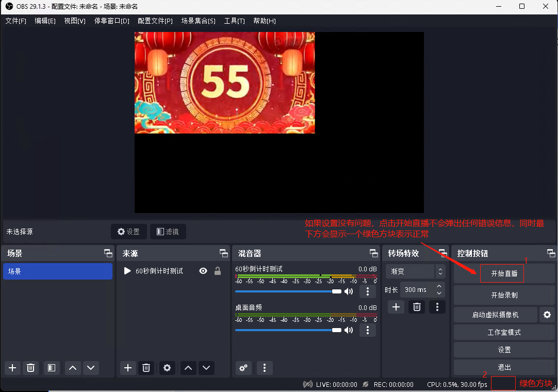The image size is (558, 392).
Task: Open source properties gear in Sources panel
Action: click(x=167, y=368)
